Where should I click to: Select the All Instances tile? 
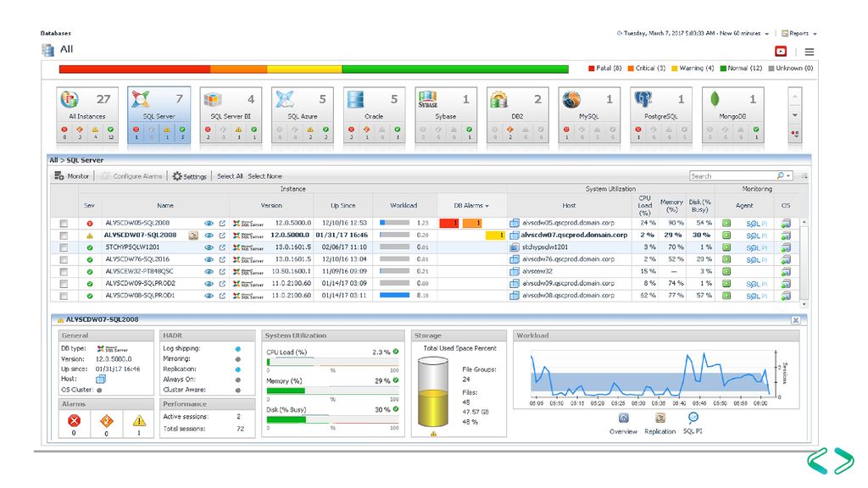[x=87, y=115]
